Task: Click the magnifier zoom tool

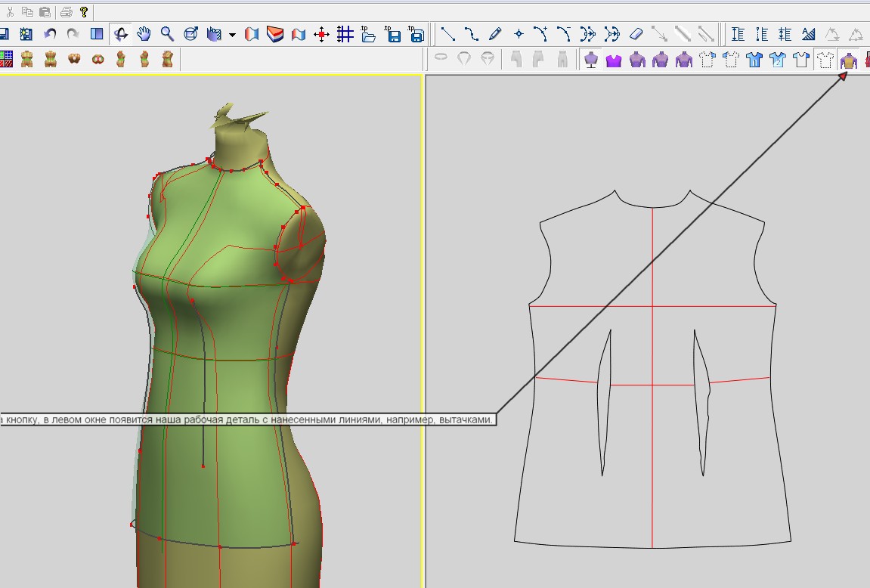Action: click(x=167, y=34)
